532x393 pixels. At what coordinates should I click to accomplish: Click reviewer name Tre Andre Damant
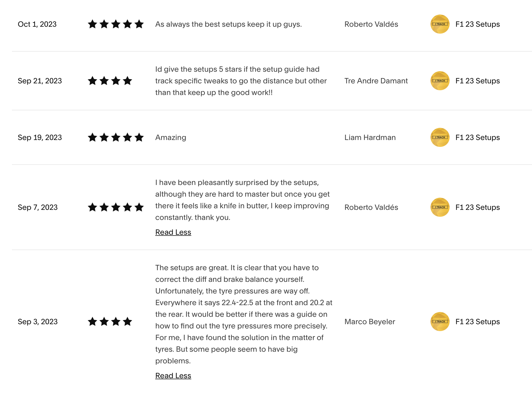click(x=376, y=81)
